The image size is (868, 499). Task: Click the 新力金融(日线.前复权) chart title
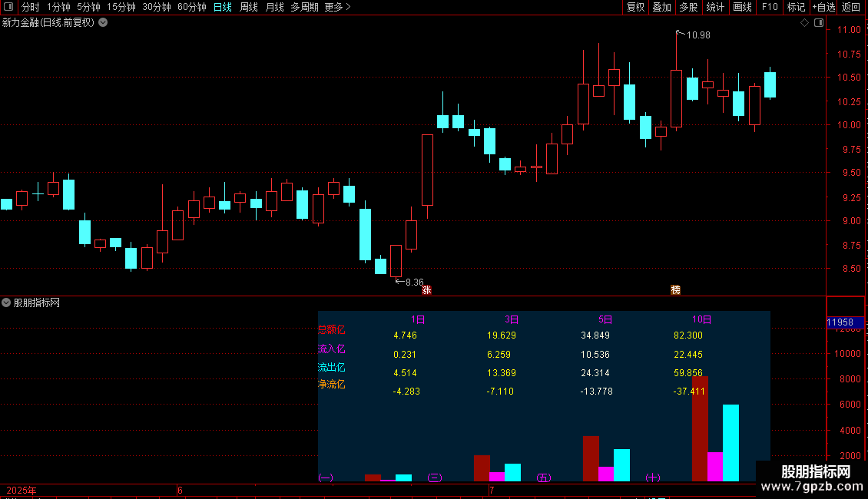[x=48, y=23]
